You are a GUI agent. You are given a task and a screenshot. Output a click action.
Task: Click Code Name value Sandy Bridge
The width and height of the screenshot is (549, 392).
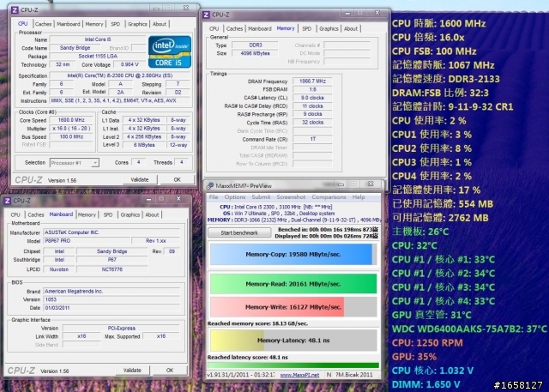point(75,48)
